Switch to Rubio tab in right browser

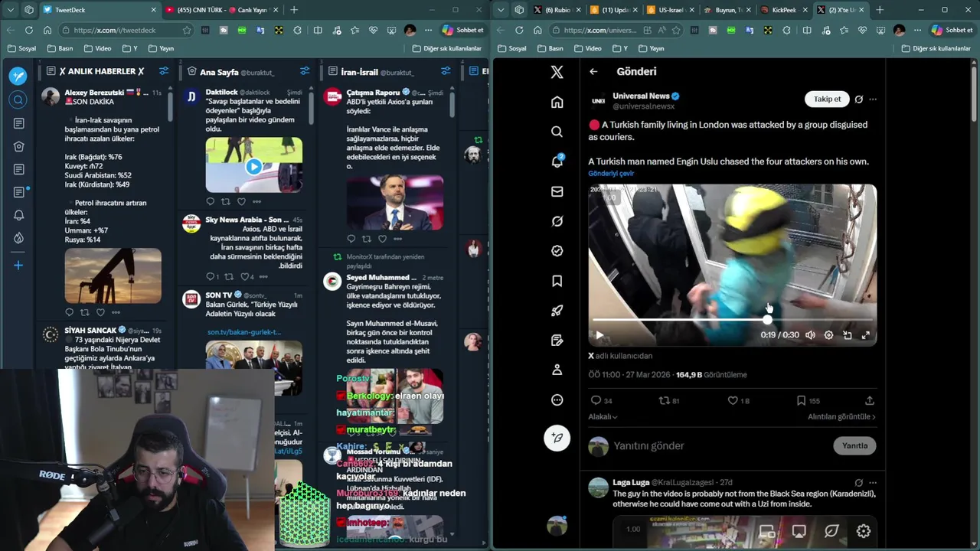click(557, 10)
